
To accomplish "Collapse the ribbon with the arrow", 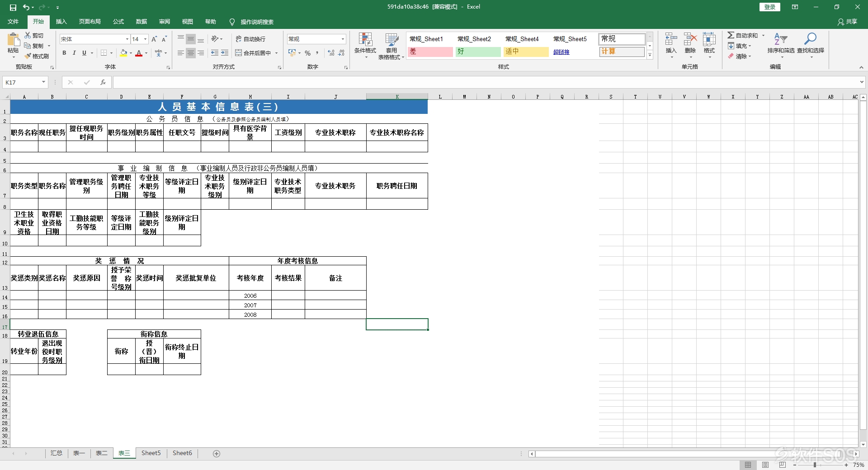I will pyautogui.click(x=861, y=67).
